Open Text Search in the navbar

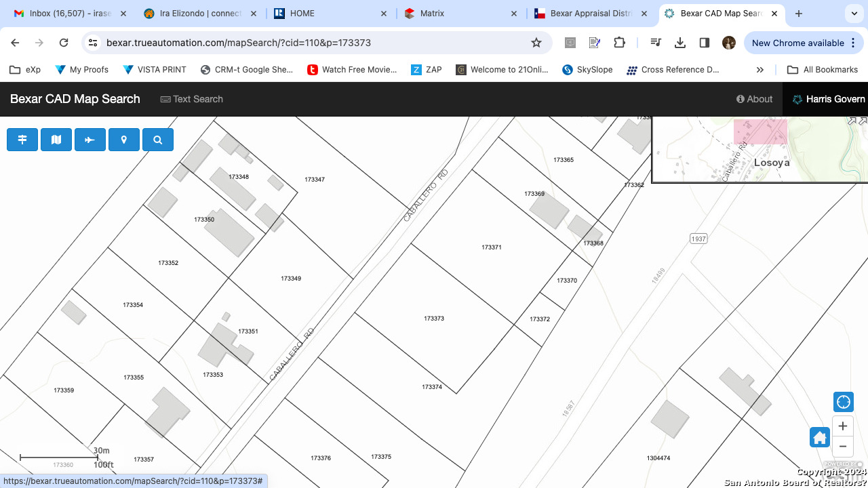click(192, 99)
